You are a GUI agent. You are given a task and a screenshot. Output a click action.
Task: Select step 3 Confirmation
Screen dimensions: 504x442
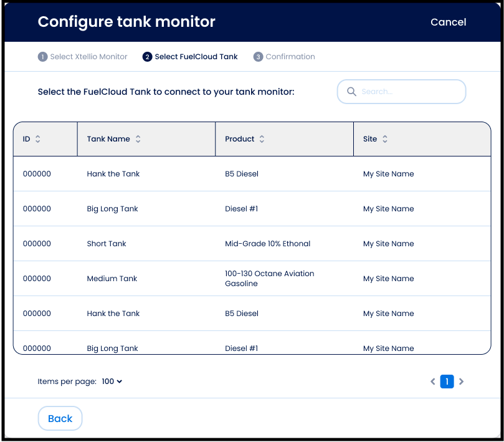pos(284,57)
